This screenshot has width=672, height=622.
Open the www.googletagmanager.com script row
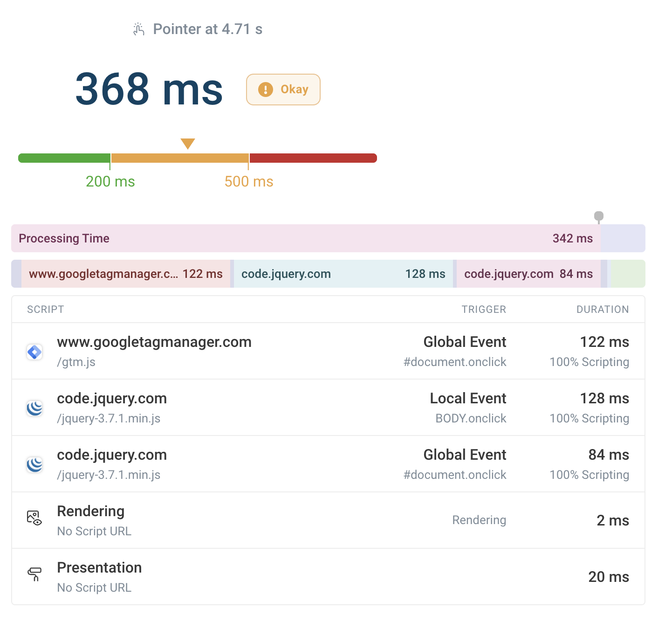pos(154,342)
